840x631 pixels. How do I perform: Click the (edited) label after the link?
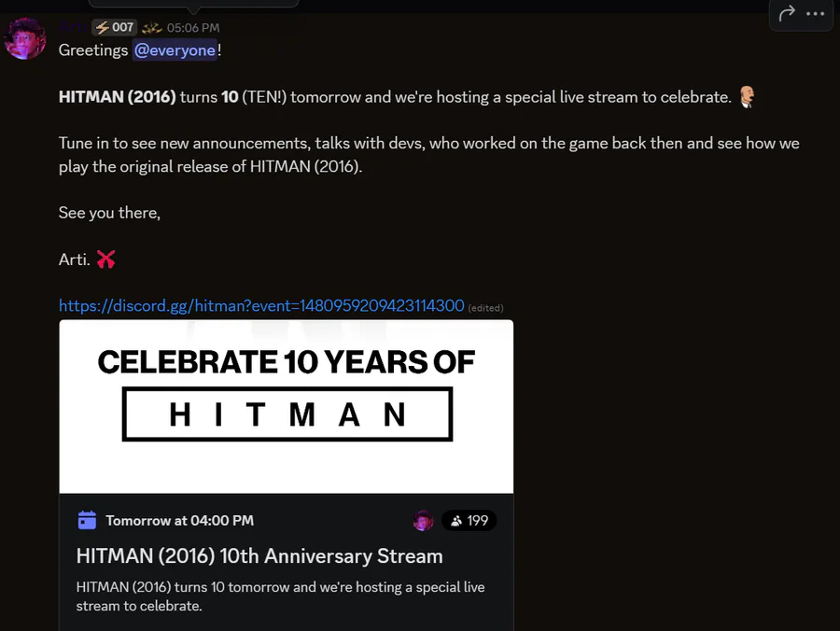(x=485, y=307)
